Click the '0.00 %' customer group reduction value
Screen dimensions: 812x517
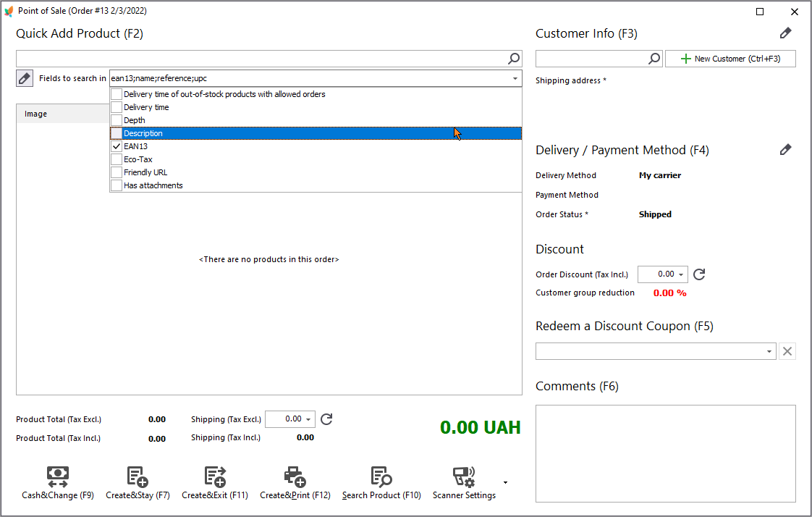pos(669,293)
